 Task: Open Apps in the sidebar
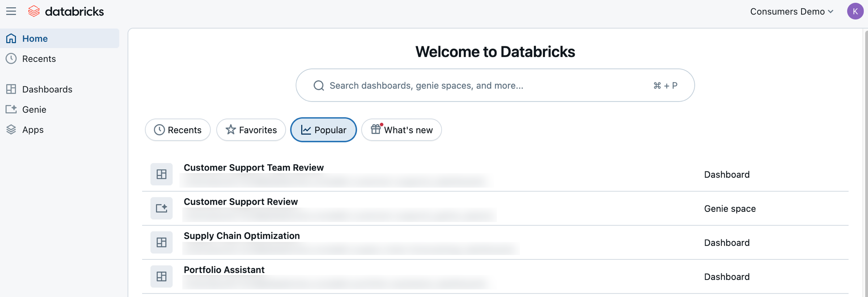click(x=33, y=130)
